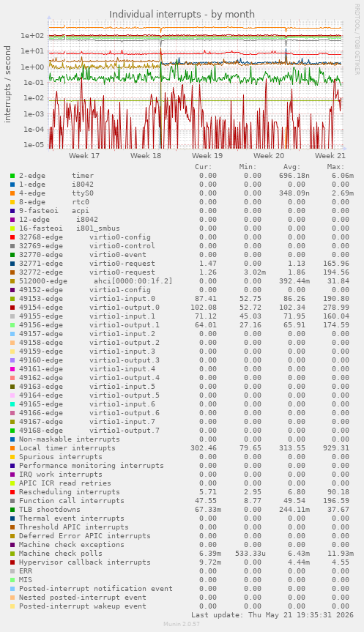Click the Last update timestamp text
The image size is (364, 632).
tap(272, 615)
